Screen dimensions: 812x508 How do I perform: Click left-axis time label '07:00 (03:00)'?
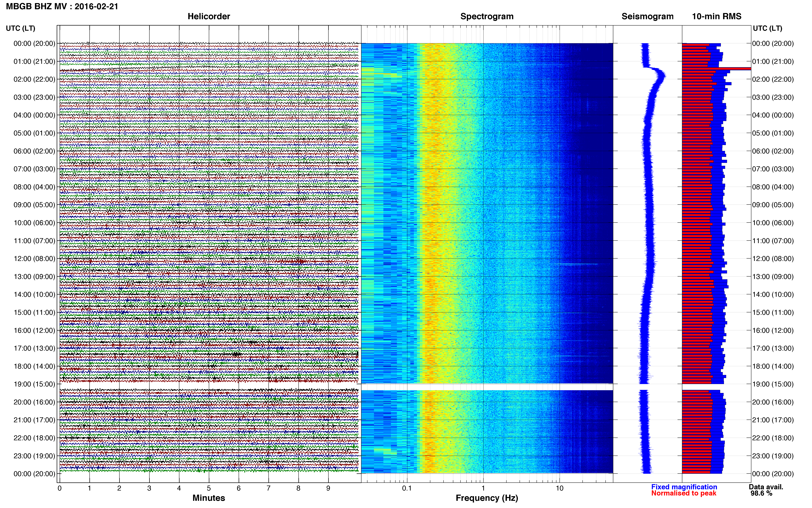coord(34,169)
